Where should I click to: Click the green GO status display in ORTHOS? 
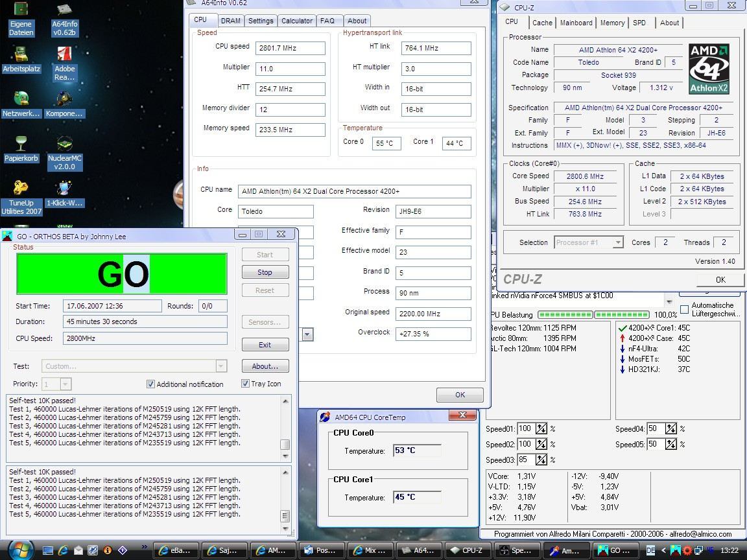[x=122, y=274]
